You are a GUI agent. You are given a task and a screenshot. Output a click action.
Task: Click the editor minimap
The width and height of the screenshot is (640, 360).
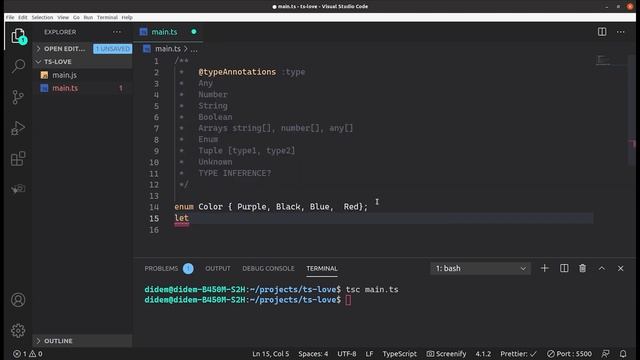pos(610,61)
